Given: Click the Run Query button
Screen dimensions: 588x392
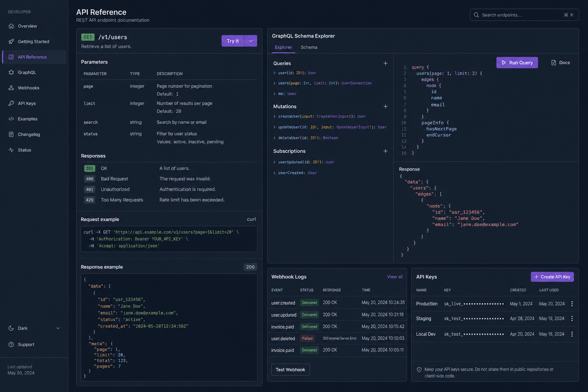Looking at the screenshot, I should 517,63.
